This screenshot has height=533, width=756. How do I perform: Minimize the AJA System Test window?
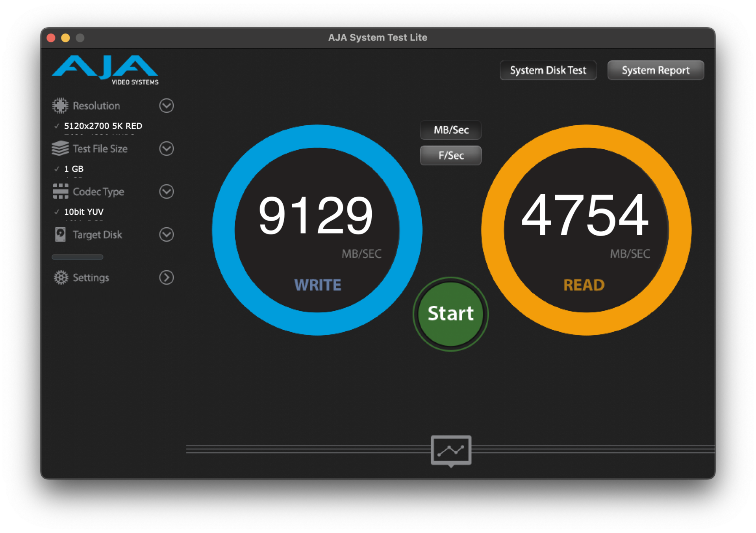coord(65,38)
